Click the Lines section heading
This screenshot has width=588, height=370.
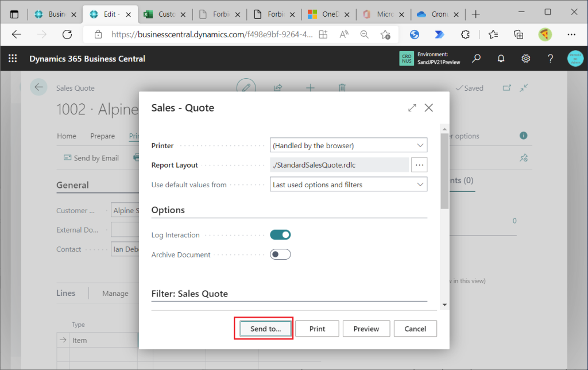65,293
